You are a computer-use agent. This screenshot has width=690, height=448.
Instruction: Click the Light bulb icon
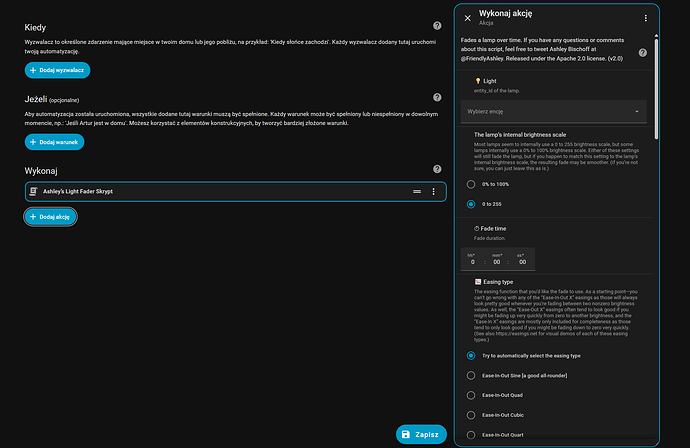tap(478, 79)
